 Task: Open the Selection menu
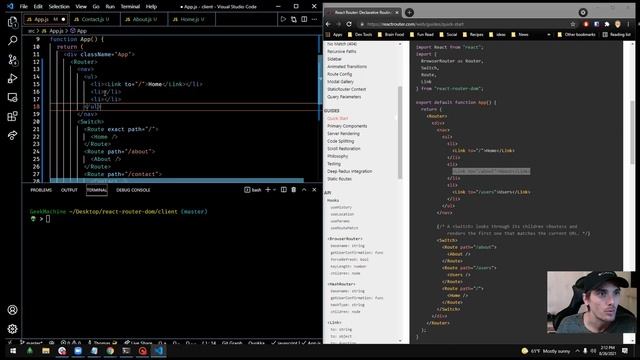tap(59, 7)
